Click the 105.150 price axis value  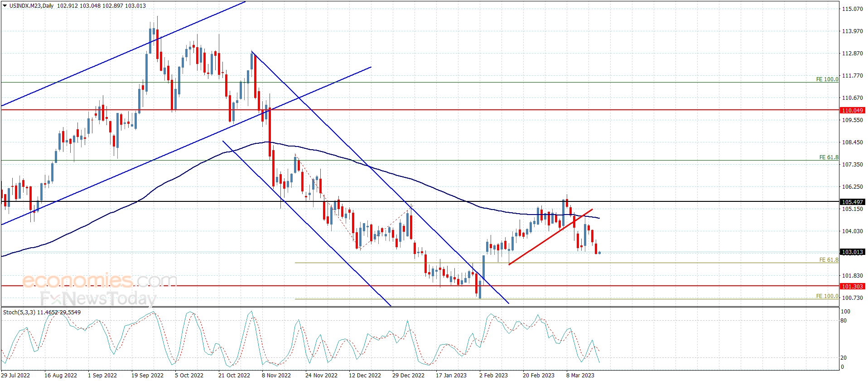[x=852, y=209]
